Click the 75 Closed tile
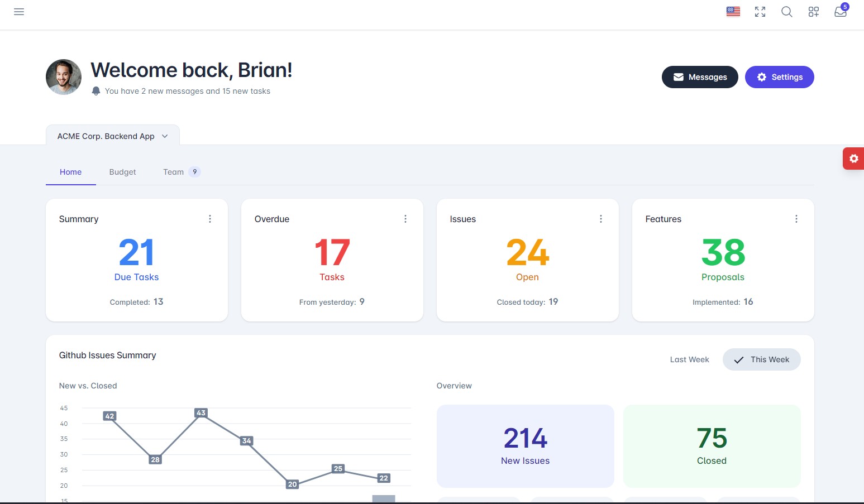This screenshot has height=504, width=864. click(x=712, y=446)
